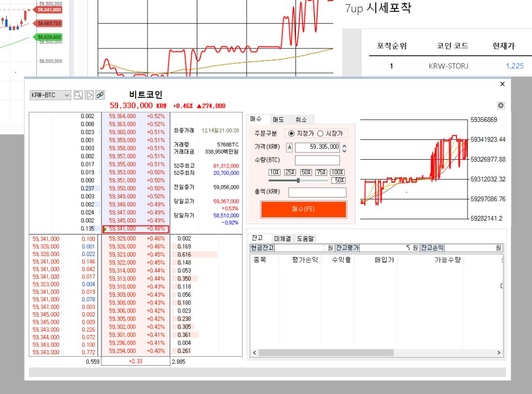Open the 미체결 unfilled orders tab
Screen dimensions: 532x394
click(x=282, y=239)
